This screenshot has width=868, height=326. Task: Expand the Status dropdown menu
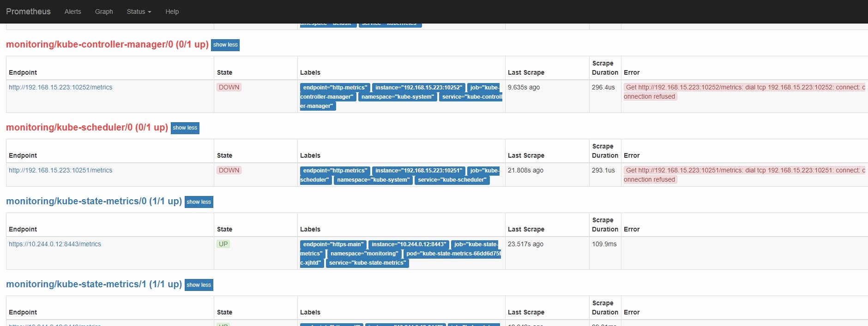pos(139,12)
